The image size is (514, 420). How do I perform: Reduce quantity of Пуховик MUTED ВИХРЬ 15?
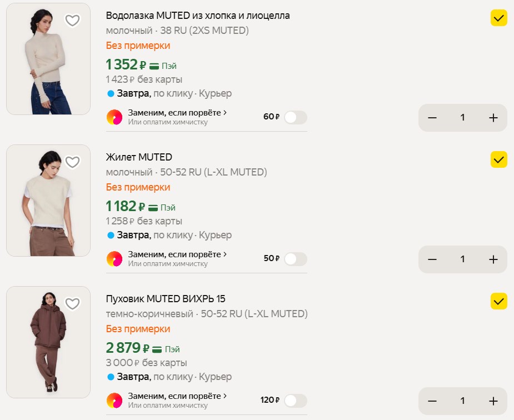coord(432,401)
